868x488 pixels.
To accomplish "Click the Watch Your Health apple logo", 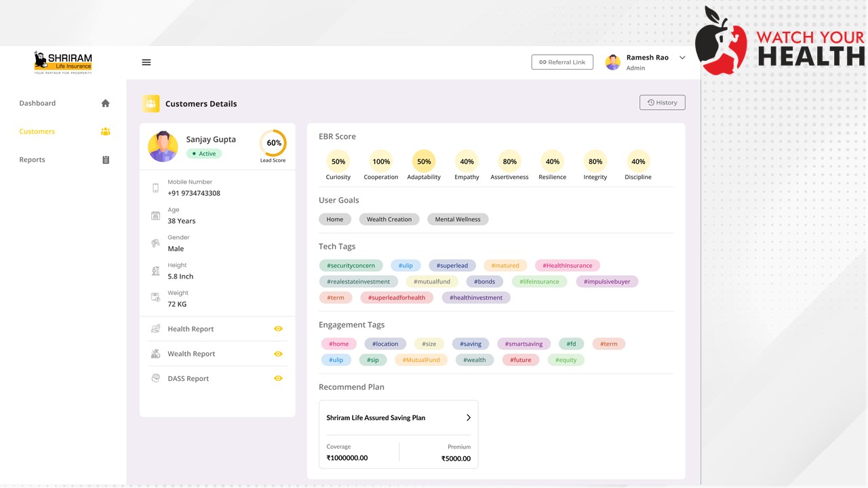I will (x=721, y=42).
